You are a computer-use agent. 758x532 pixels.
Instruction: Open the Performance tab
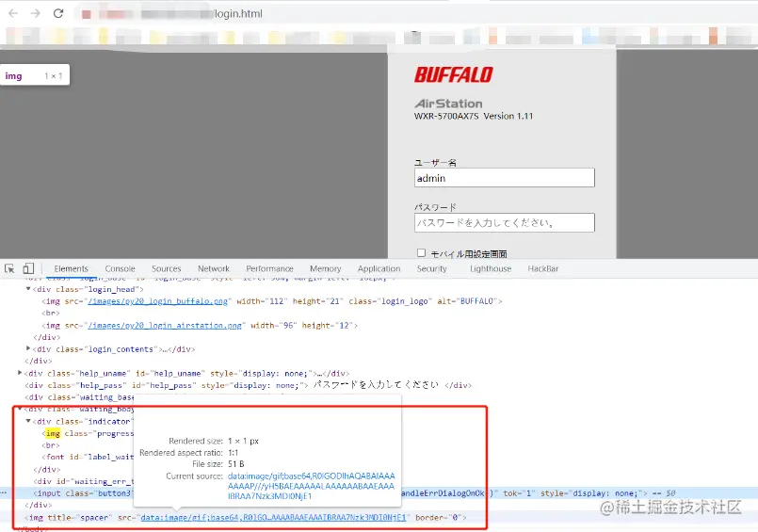coord(269,268)
